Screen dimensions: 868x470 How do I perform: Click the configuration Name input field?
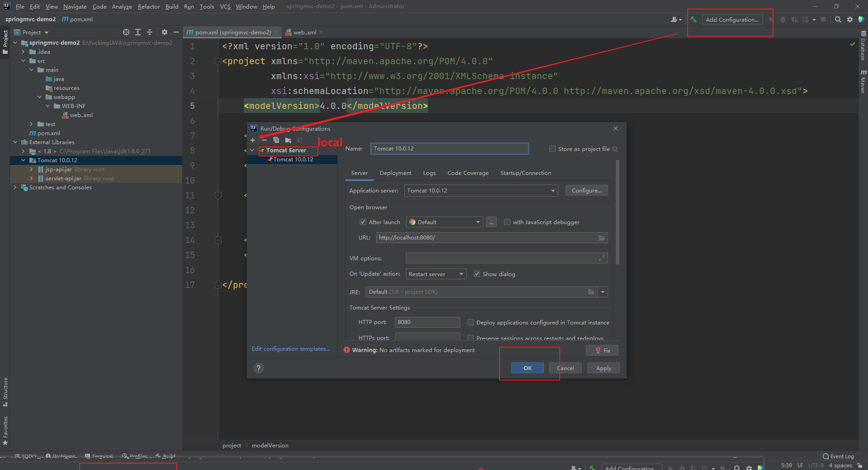coord(449,149)
